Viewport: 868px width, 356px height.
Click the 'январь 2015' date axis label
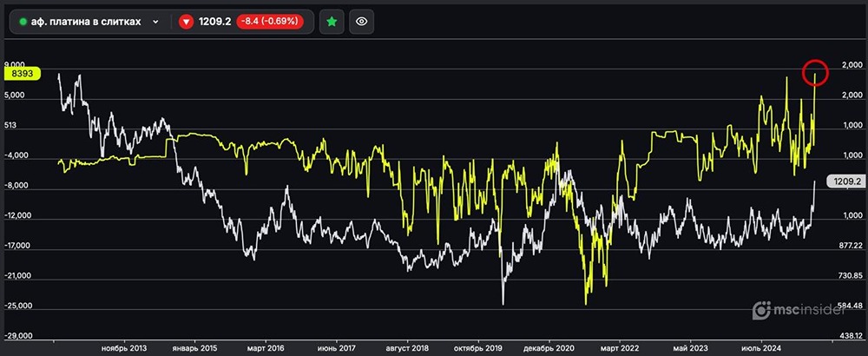(194, 348)
